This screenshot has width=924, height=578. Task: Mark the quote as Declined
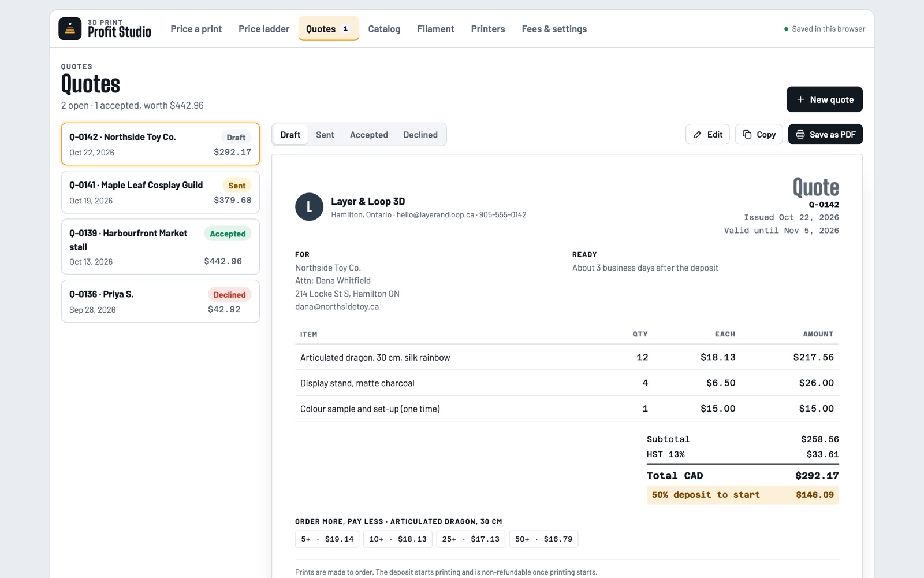click(420, 135)
